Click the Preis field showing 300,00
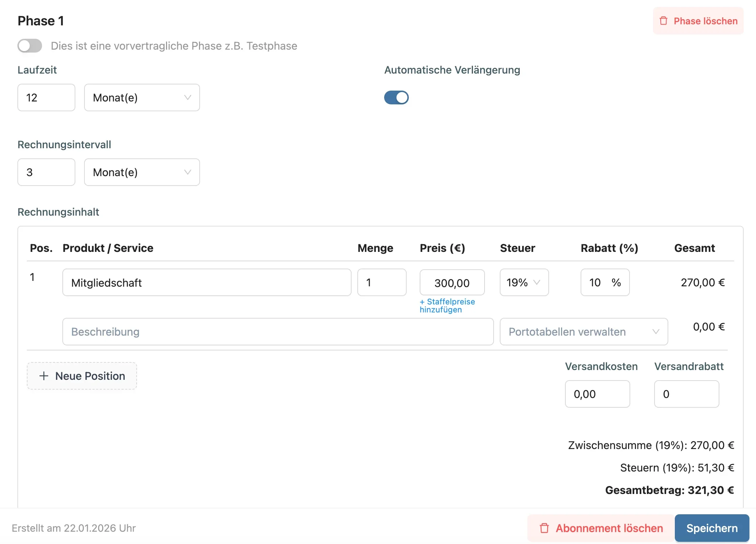This screenshot has width=756, height=544. click(x=452, y=283)
